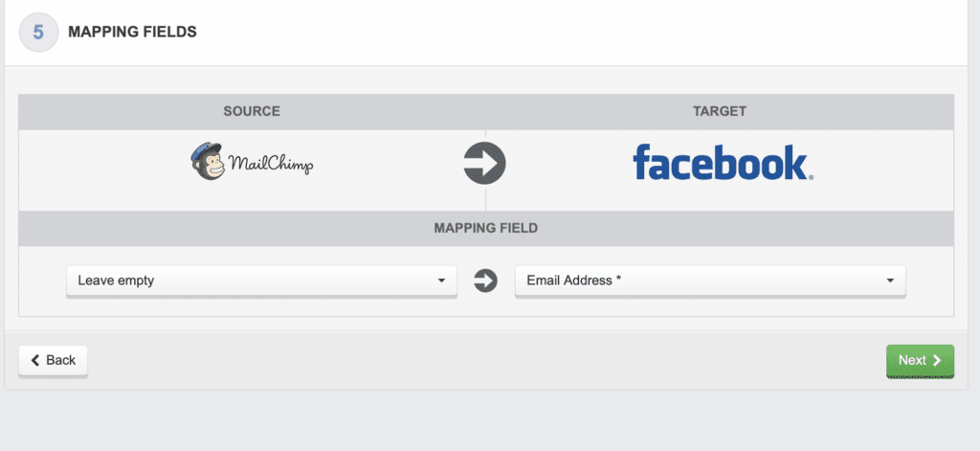The image size is (980, 451).
Task: Expand the caret on Email Address field
Action: 890,281
